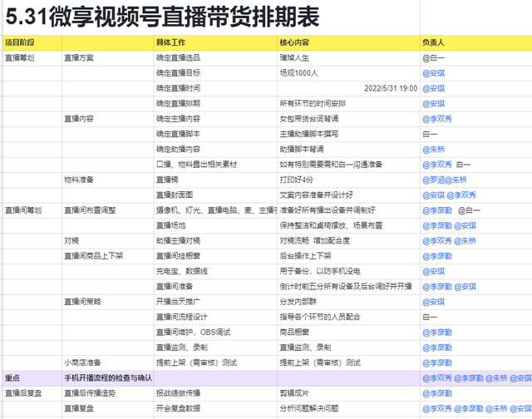532x419 pixels.
Task: Select the 直播间布置调整 cell
Action: click(x=107, y=210)
